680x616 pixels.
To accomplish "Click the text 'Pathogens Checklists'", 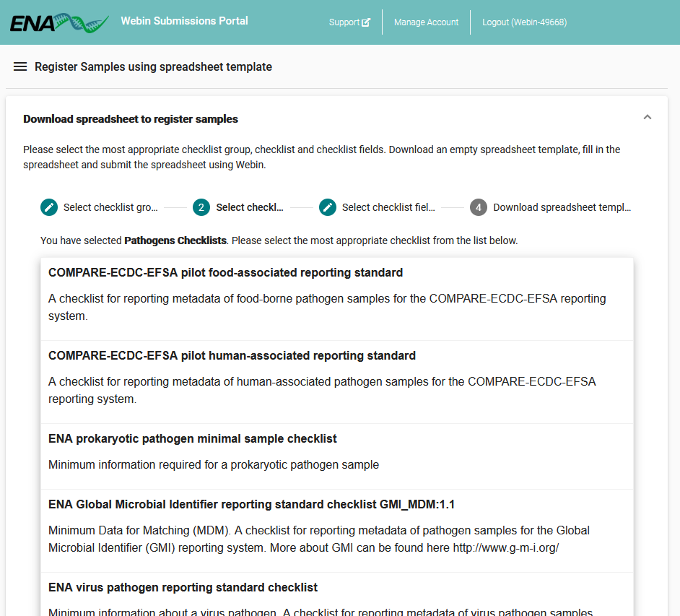I will tap(175, 240).
